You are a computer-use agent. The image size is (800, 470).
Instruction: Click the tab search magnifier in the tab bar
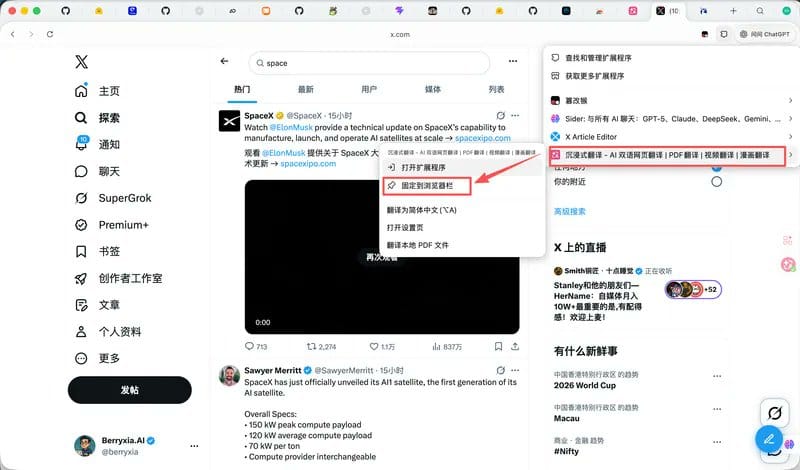[760, 11]
